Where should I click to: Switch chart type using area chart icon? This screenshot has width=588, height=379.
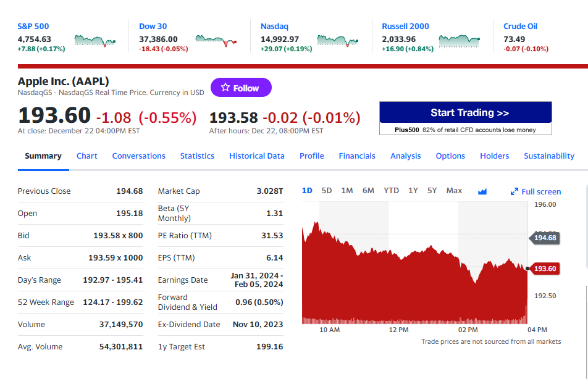tap(482, 191)
